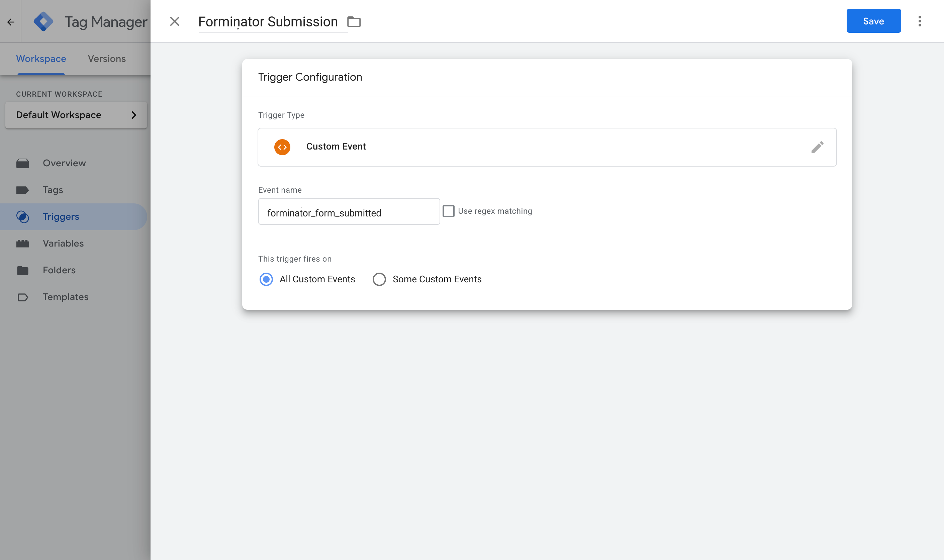
Task: Go to Overview in sidebar
Action: pyautogui.click(x=64, y=163)
